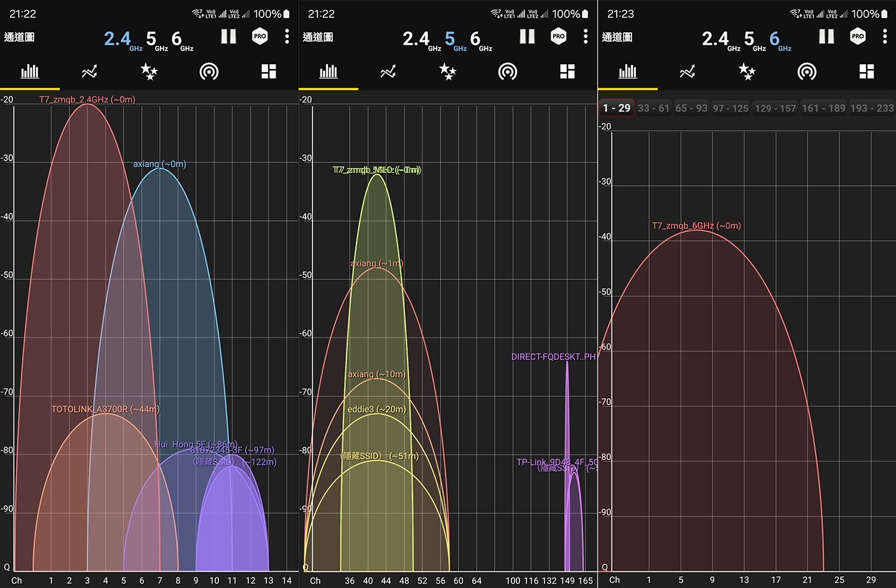Tap TOTOLINK_A3700R (~44m) label
Screen dimensions: 896x588
(x=105, y=409)
